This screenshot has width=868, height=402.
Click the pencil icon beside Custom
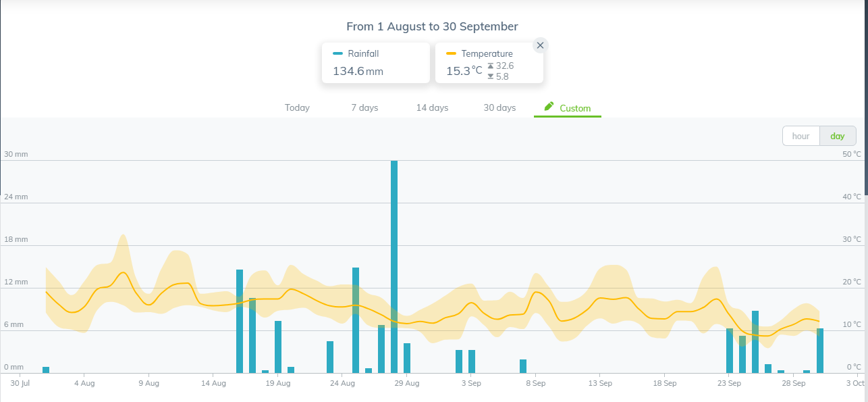tap(549, 107)
